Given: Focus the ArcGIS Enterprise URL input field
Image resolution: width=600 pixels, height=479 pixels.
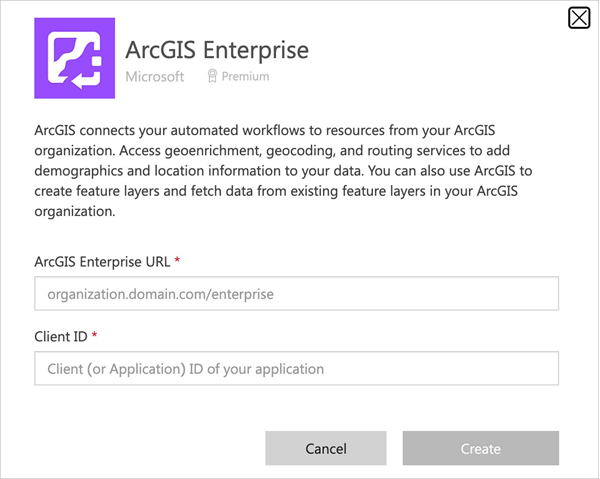Looking at the screenshot, I should (296, 294).
